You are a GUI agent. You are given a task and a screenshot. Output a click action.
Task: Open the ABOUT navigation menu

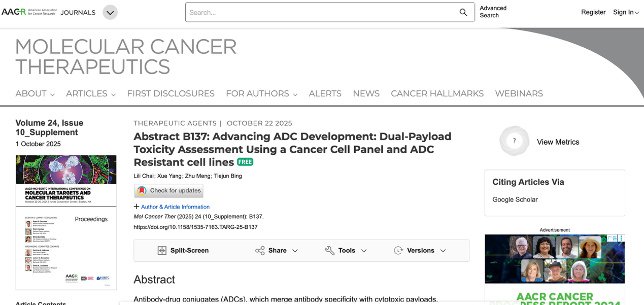point(35,94)
